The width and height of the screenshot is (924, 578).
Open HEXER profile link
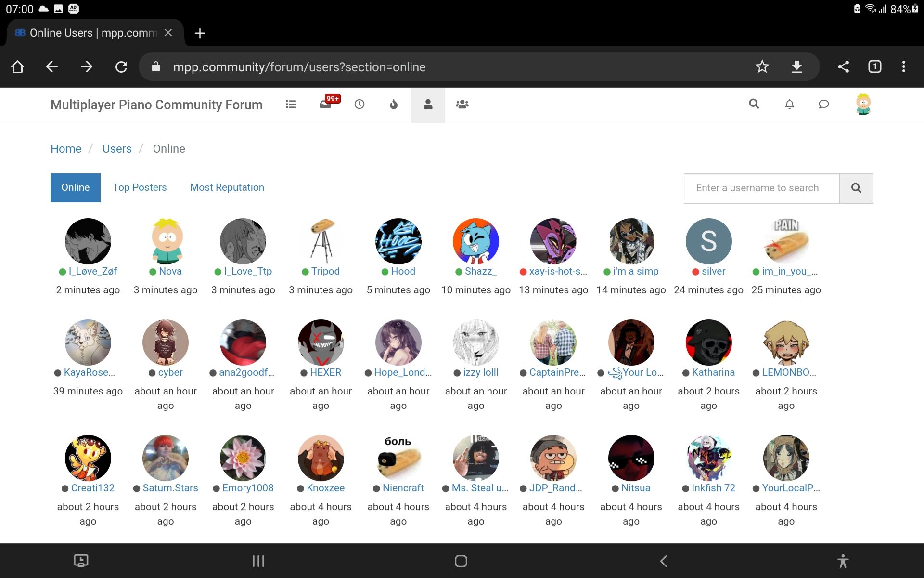click(x=325, y=372)
